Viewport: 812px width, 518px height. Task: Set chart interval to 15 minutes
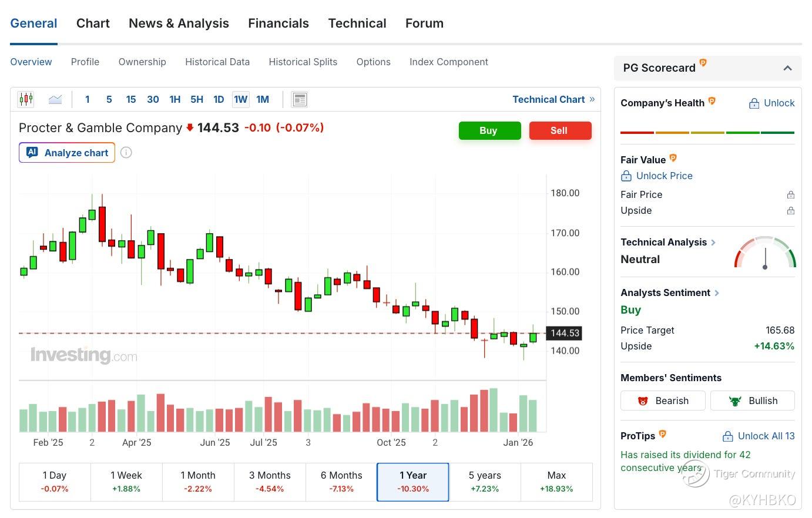pyautogui.click(x=131, y=99)
